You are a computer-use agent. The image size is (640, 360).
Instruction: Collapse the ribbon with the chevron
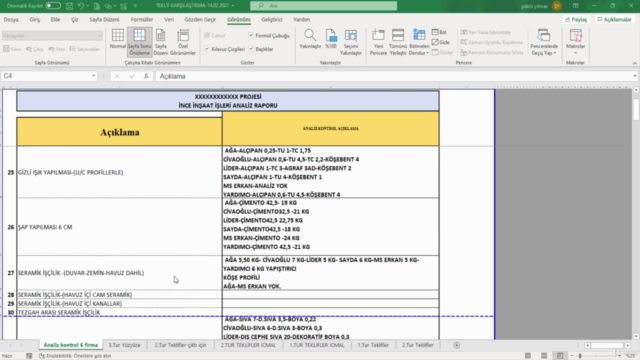(635, 63)
